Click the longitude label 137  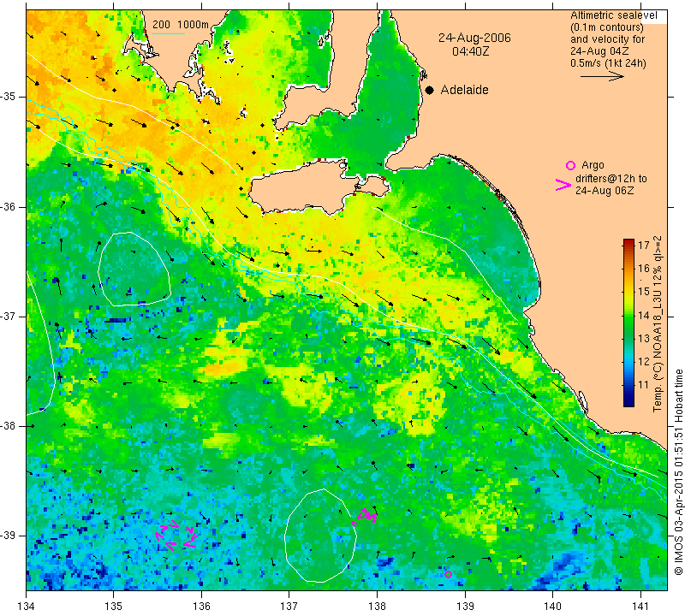(x=289, y=607)
